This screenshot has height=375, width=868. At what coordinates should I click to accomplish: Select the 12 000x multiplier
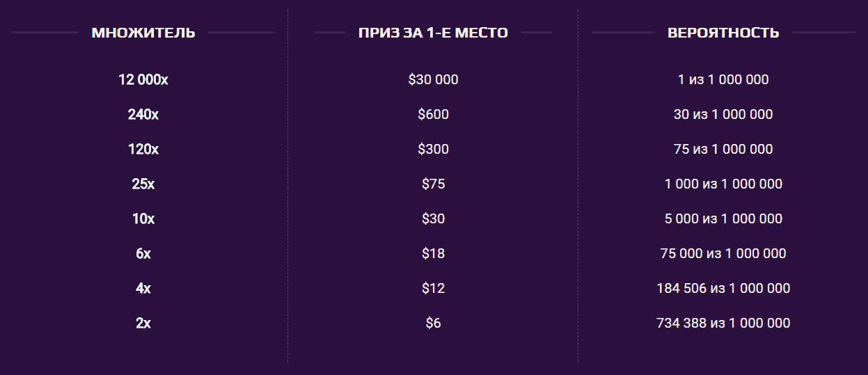(x=143, y=80)
